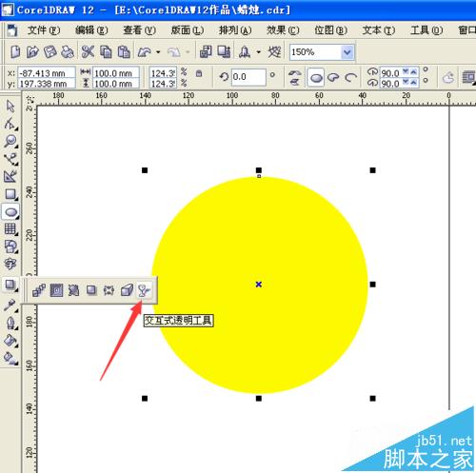Click the Open file icon
This screenshot has height=473, width=476.
pos(32,51)
